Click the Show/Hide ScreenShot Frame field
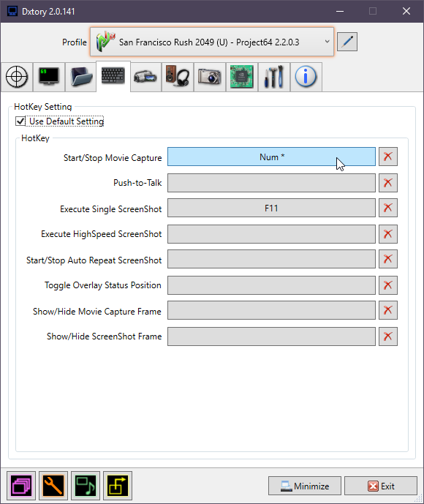 [271, 336]
